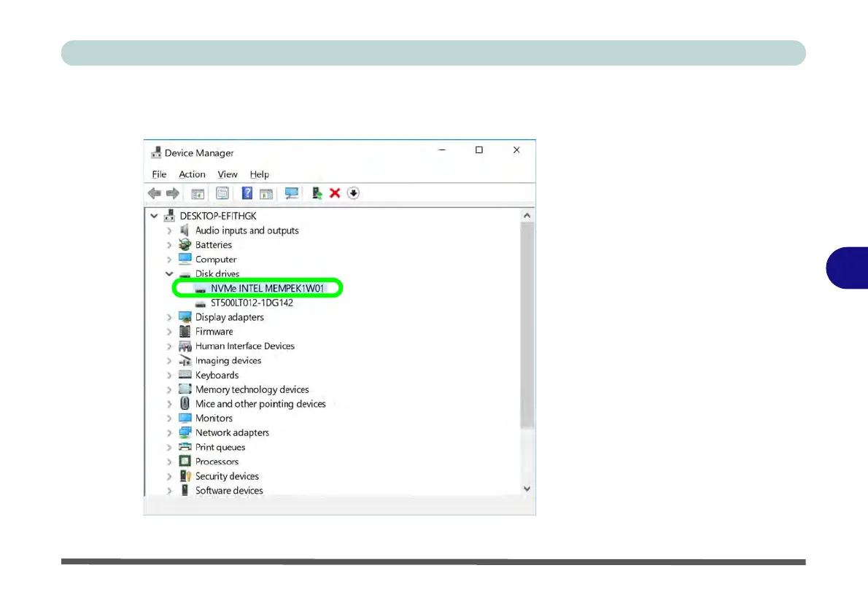Click the Security devices key icon
The image size is (868, 611).
(x=185, y=476)
